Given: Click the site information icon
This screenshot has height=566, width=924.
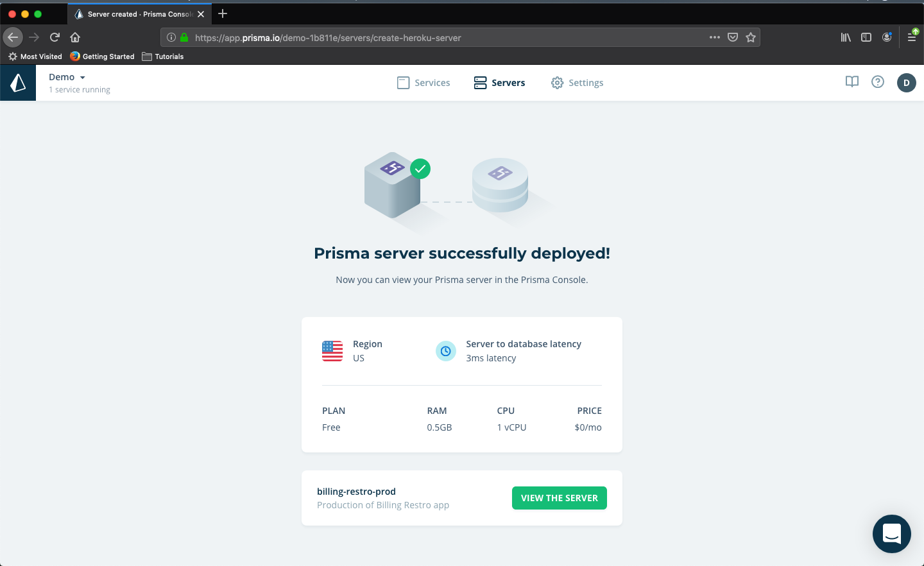Looking at the screenshot, I should (x=171, y=37).
